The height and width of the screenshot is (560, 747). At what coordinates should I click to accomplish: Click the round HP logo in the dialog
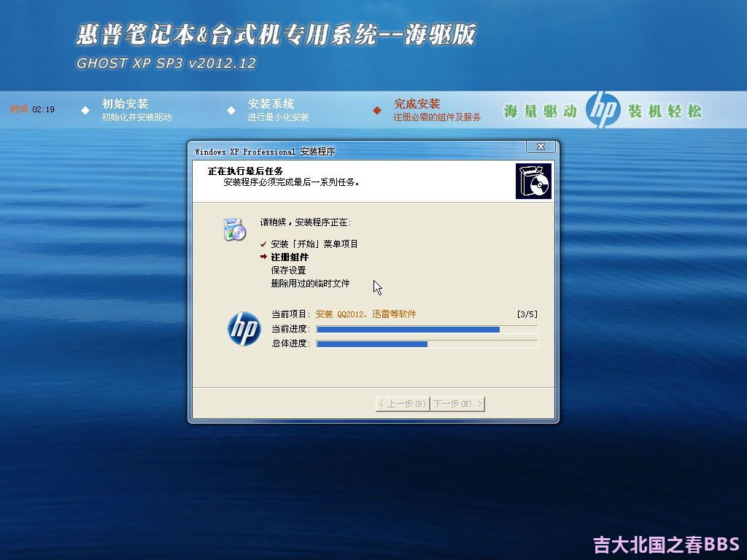tap(244, 329)
